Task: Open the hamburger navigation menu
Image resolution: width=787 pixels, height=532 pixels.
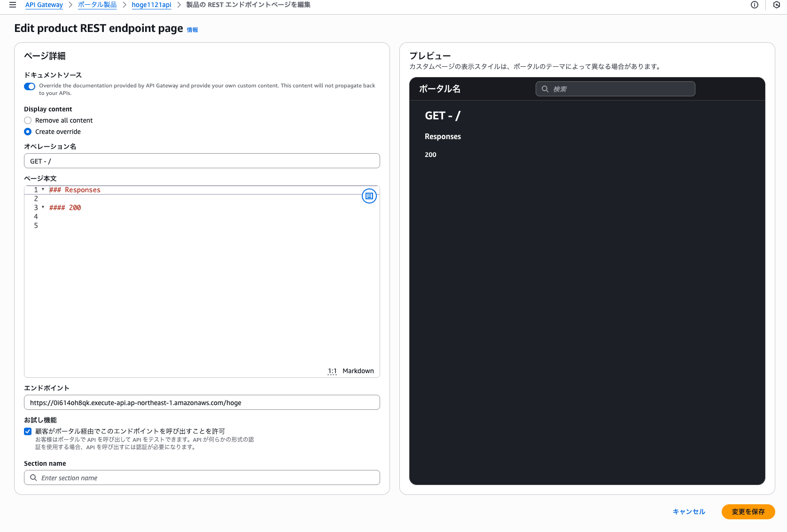Action: click(x=13, y=5)
